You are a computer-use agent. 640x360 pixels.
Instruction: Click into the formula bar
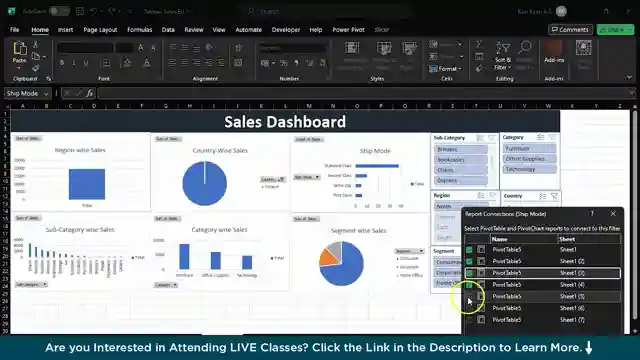point(363,93)
